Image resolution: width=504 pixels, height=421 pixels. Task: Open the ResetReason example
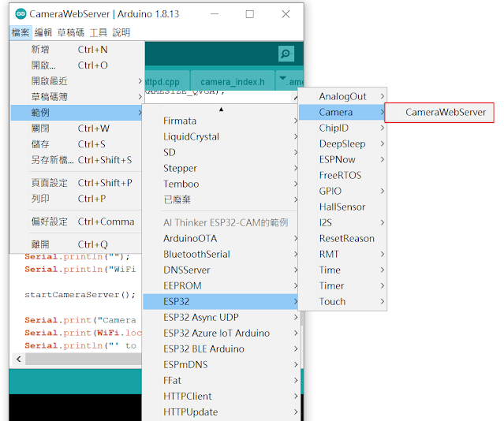point(342,238)
